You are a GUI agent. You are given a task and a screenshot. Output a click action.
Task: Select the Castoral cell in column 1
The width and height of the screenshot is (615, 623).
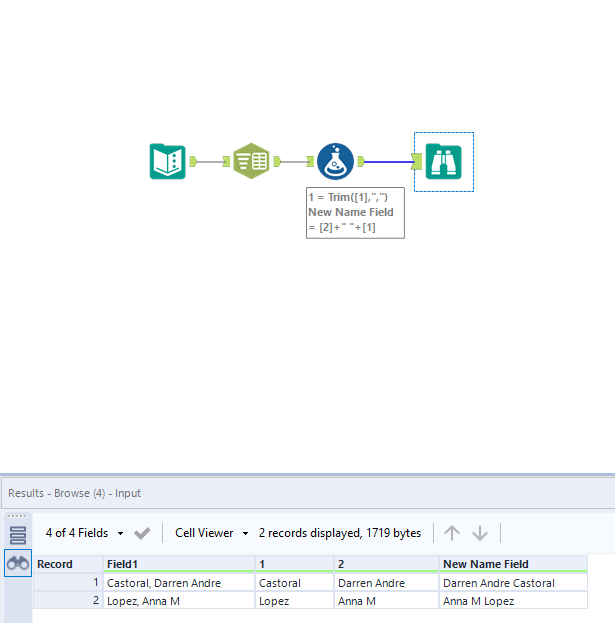pyautogui.click(x=294, y=582)
